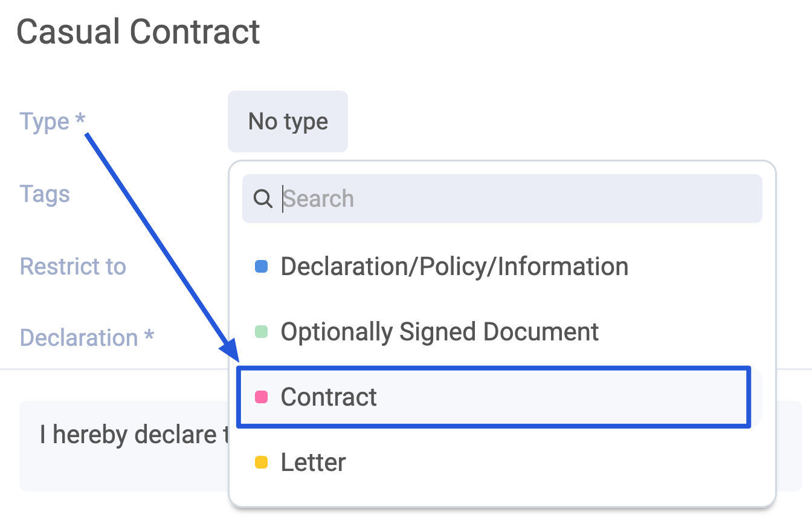The height and width of the screenshot is (526, 812).
Task: Choose Optionally Signed Document from the list
Action: click(439, 331)
